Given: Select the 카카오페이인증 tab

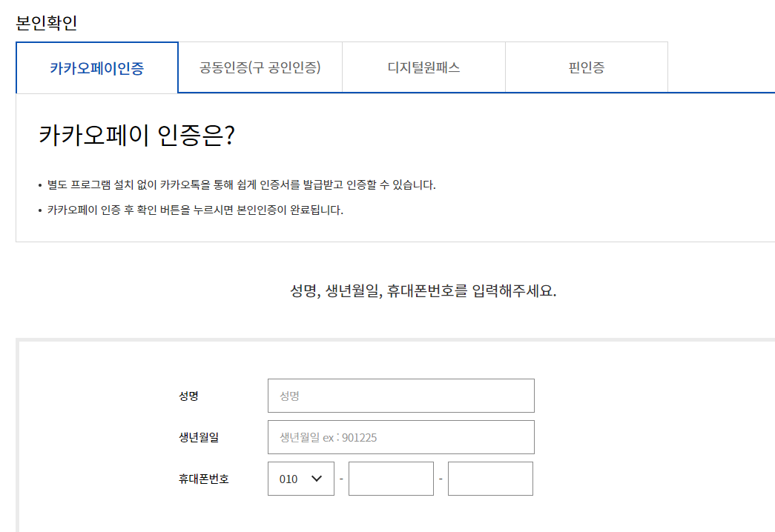Looking at the screenshot, I should (x=97, y=67).
